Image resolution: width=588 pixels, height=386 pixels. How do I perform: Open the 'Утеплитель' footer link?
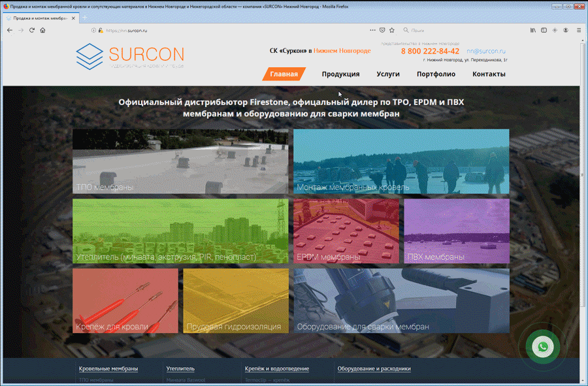pos(180,369)
